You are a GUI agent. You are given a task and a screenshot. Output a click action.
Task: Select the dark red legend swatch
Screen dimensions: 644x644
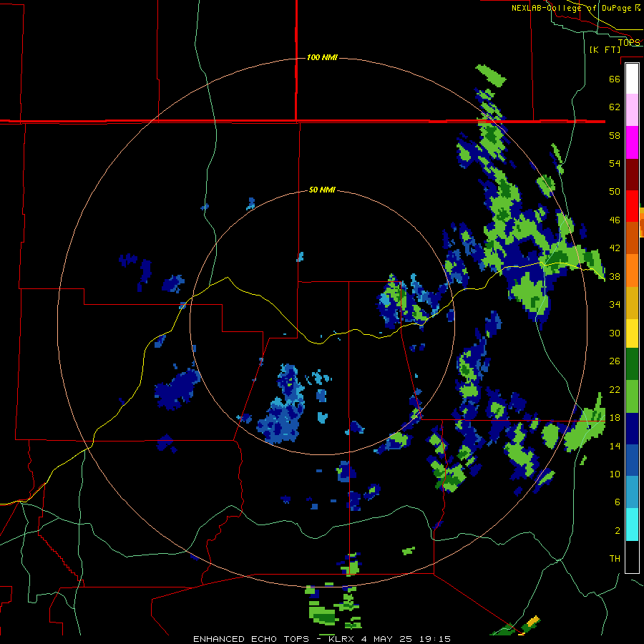tap(632, 175)
